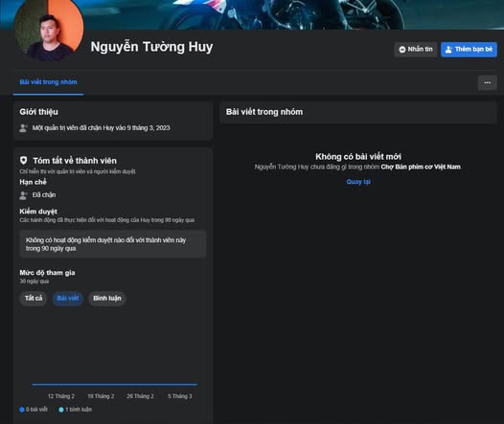
Task: Click the block notice dated 9 tháng 3, 2023
Action: click(101, 127)
